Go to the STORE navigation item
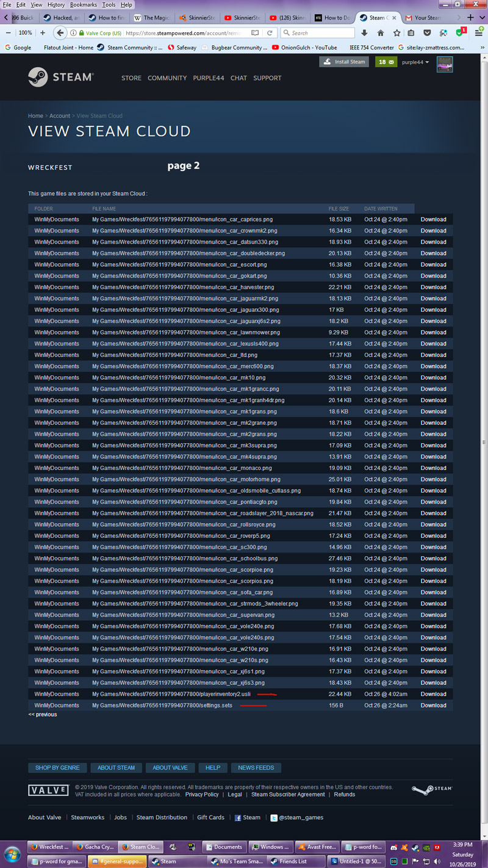 click(x=131, y=78)
